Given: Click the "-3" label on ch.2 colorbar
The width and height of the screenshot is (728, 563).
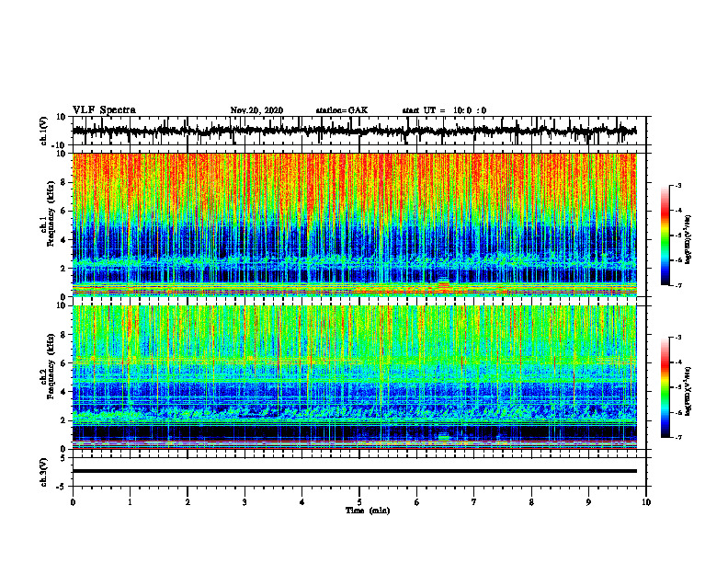Looking at the screenshot, I should pos(678,338).
